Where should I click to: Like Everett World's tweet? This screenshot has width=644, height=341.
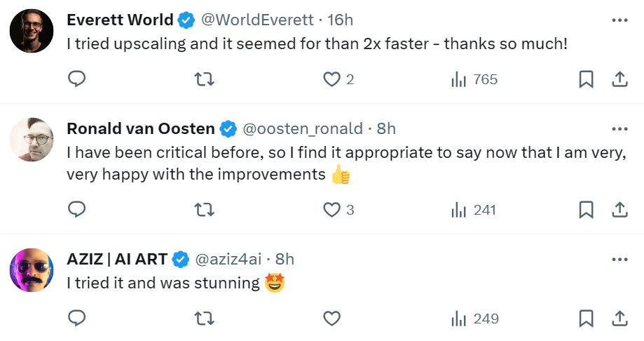tap(331, 79)
